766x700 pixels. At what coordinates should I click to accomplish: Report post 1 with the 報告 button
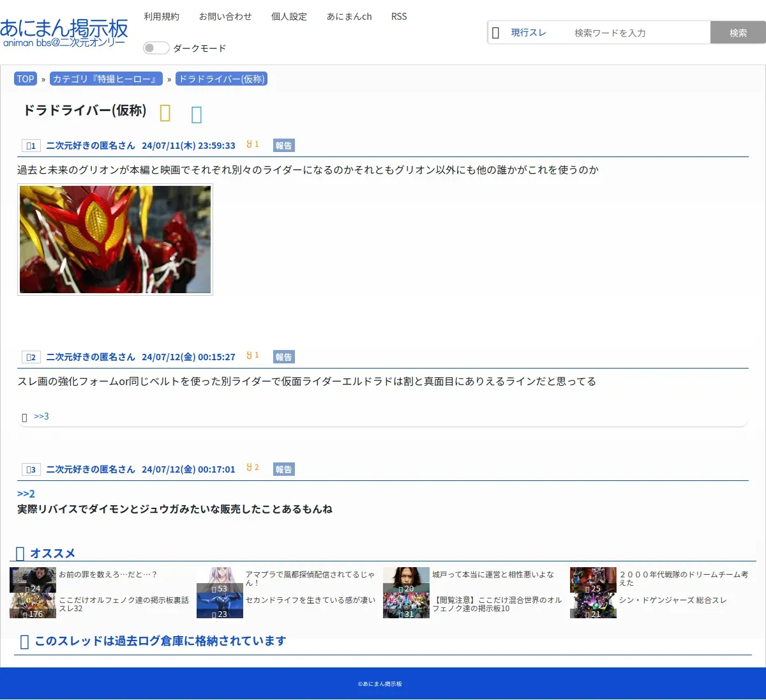pyautogui.click(x=284, y=146)
